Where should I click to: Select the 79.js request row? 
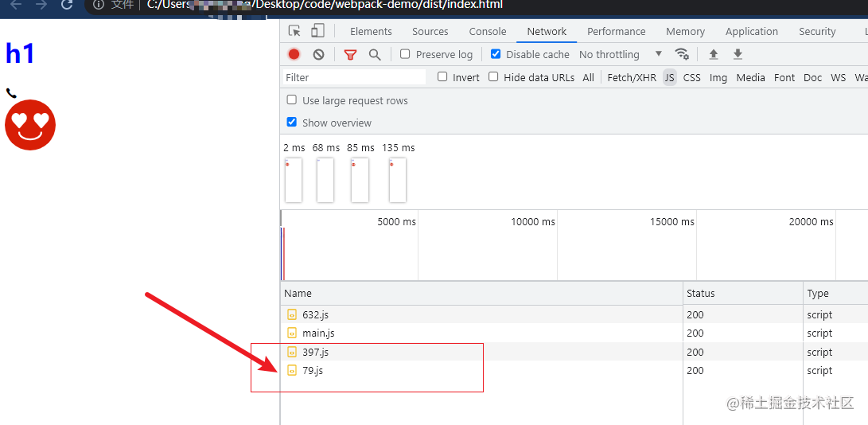point(574,370)
